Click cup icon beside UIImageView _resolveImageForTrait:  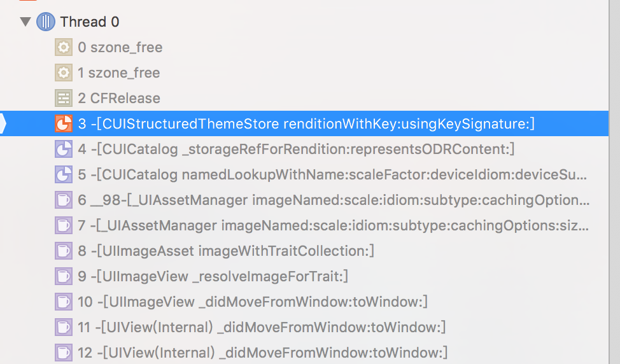tap(63, 276)
